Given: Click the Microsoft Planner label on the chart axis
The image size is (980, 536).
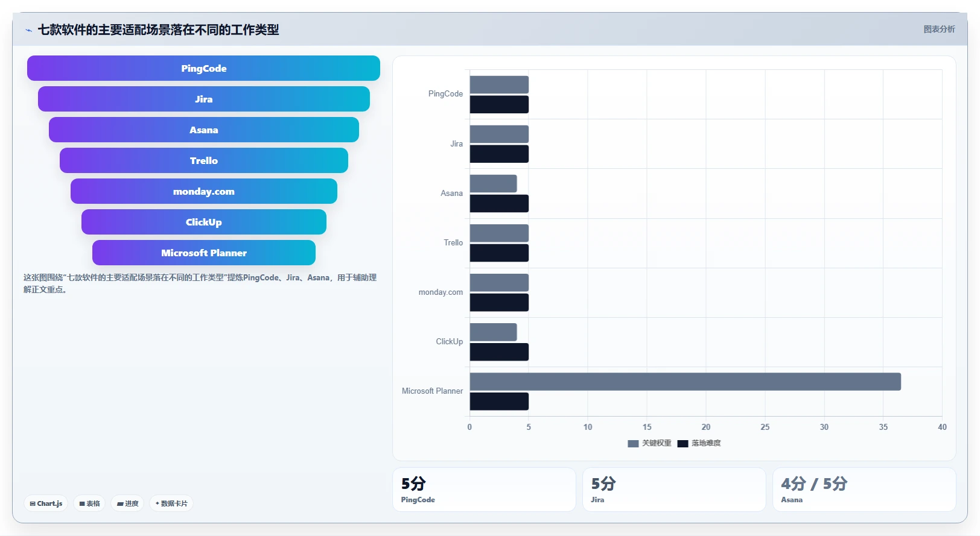Looking at the screenshot, I should 432,391.
